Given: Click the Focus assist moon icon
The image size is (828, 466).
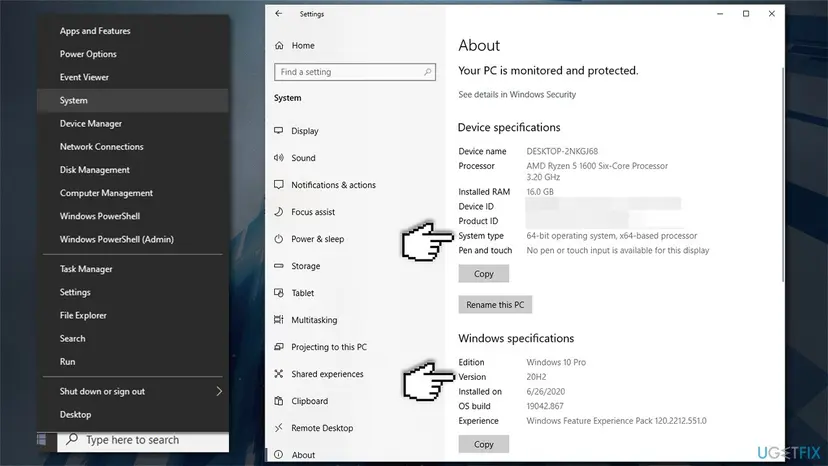Looking at the screenshot, I should click(279, 211).
